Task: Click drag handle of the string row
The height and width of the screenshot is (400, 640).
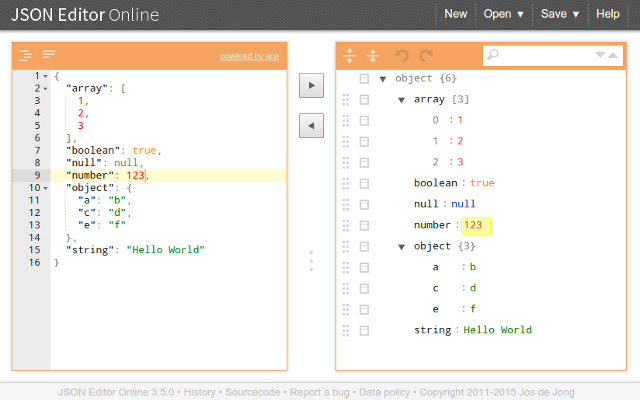Action: click(x=346, y=331)
